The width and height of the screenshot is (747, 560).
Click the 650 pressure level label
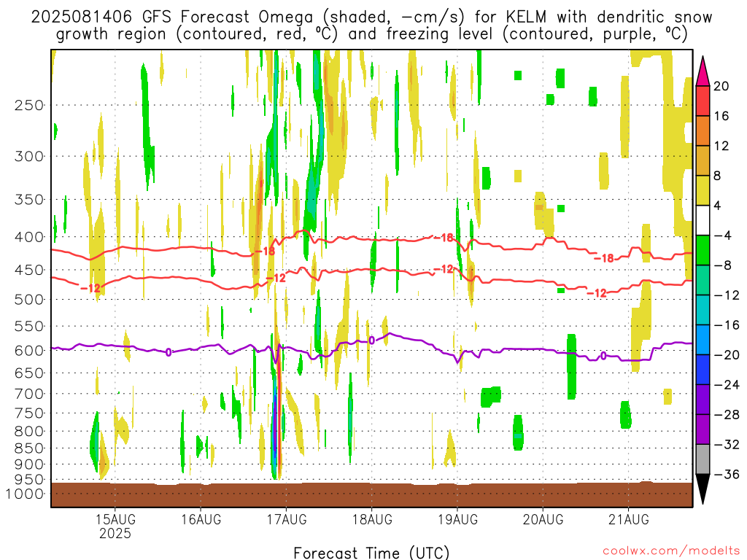[29, 373]
